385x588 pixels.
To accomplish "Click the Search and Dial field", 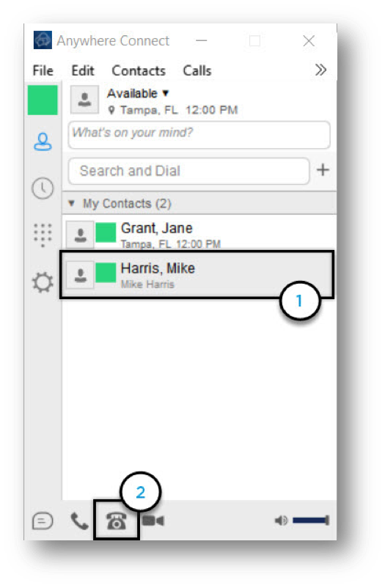I will 188,171.
